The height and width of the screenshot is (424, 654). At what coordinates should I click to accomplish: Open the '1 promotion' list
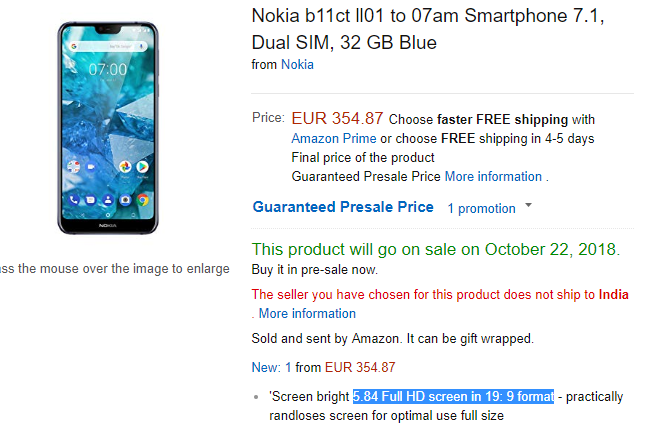tap(481, 208)
